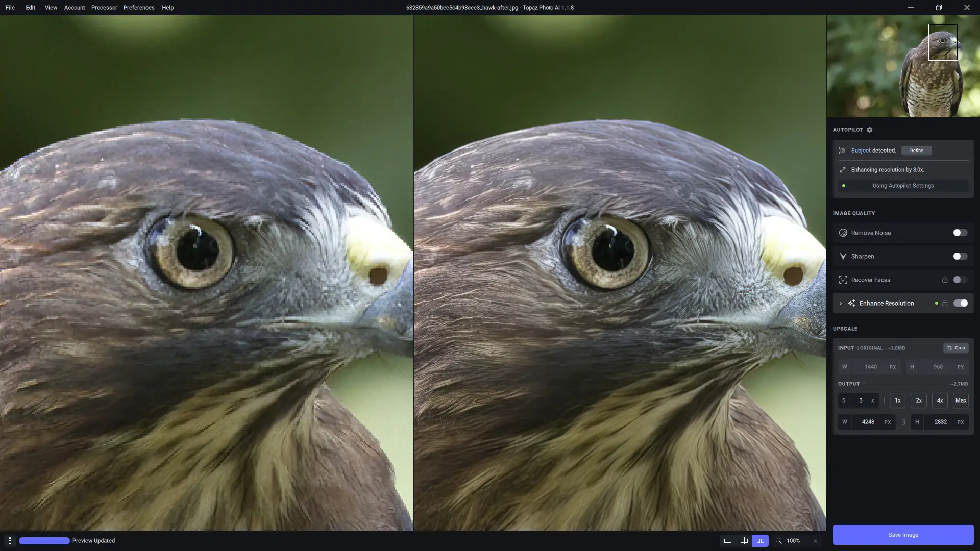Viewport: 980px width, 551px height.
Task: Open the Preferences menu
Action: pyautogui.click(x=139, y=8)
